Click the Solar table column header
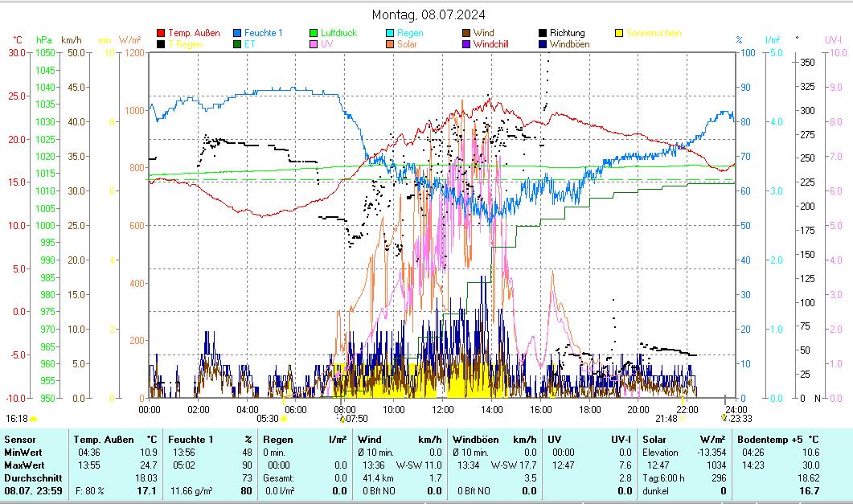Viewport: 853px width, 504px height. coord(656,440)
